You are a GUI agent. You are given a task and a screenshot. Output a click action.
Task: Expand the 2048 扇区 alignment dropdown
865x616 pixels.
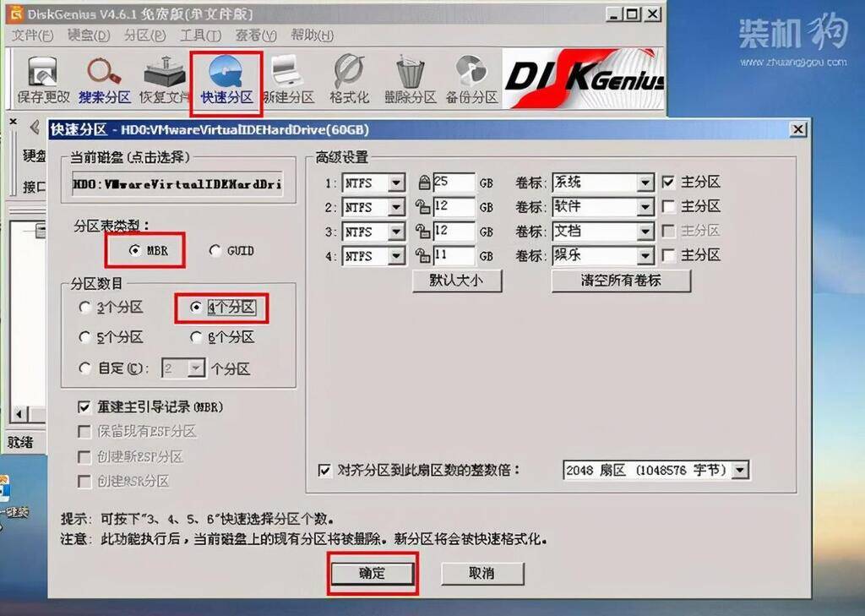740,471
